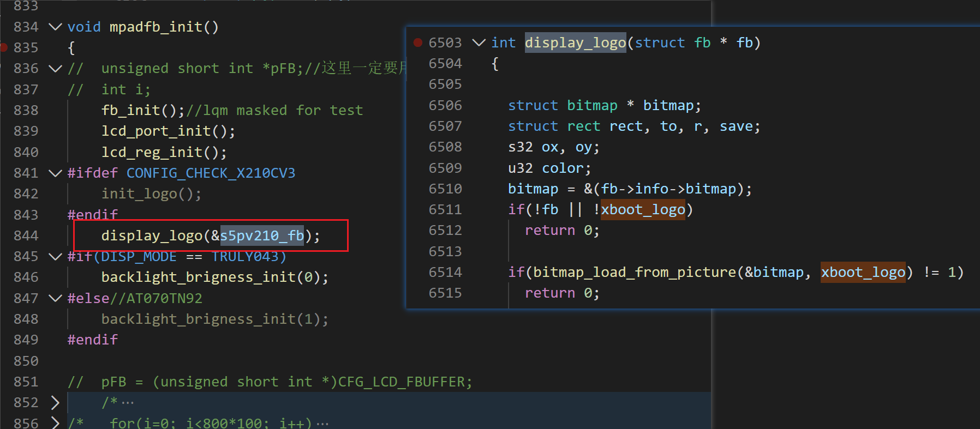Click the highlighted xboot_logo on line 6511
This screenshot has width=980, height=429.
(x=643, y=210)
